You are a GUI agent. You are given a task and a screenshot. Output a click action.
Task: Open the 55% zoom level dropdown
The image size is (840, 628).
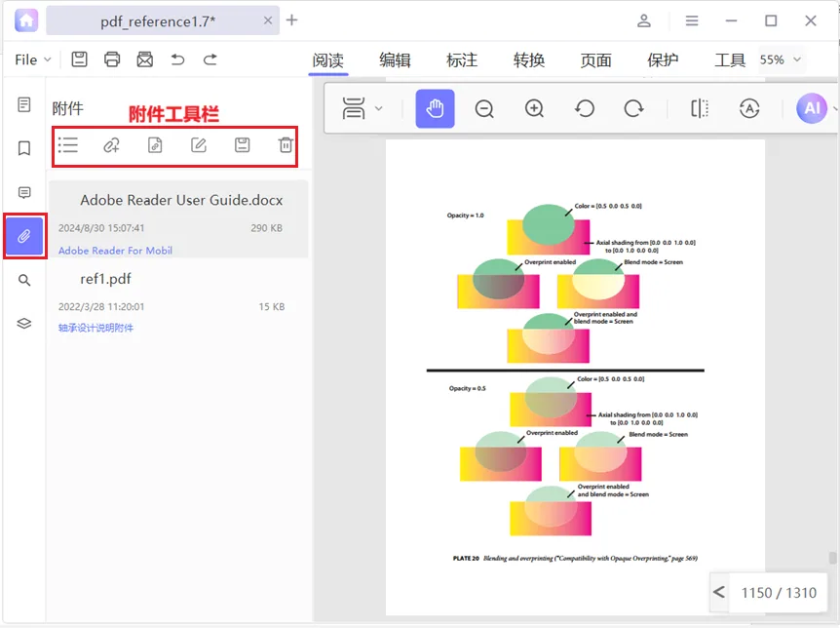pos(781,59)
